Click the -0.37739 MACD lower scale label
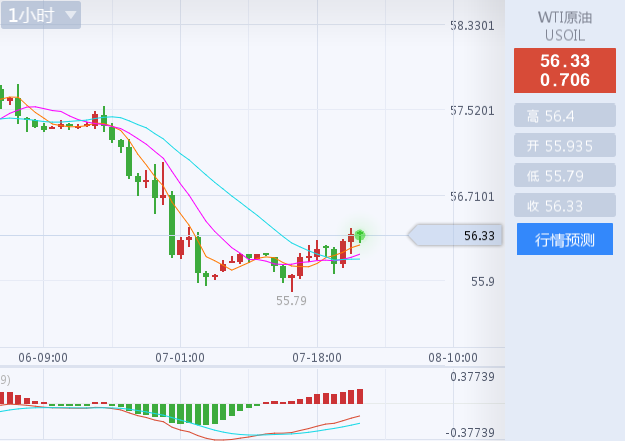Viewport: 625px width, 441px height. (x=470, y=433)
